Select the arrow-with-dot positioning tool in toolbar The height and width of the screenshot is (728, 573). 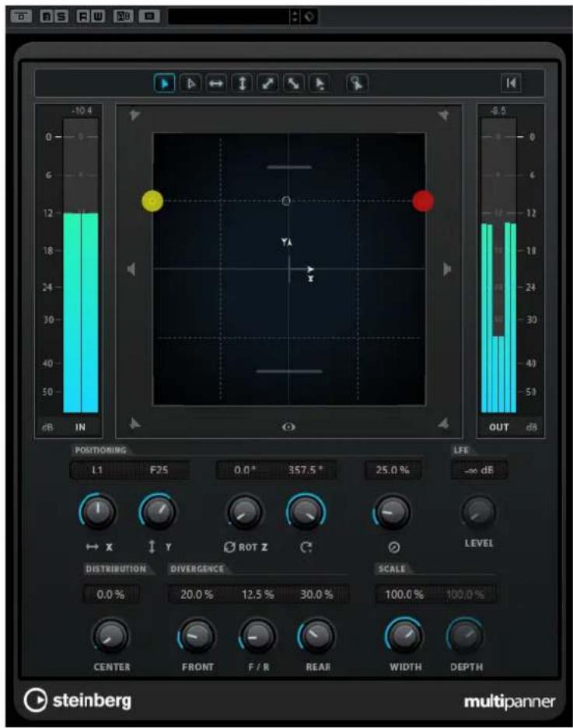pyautogui.click(x=320, y=84)
